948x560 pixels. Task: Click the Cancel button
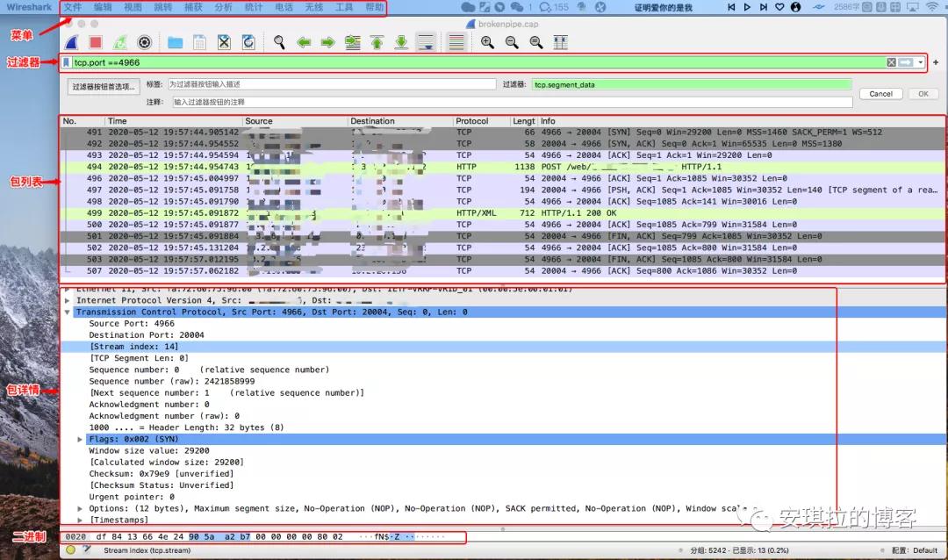880,94
